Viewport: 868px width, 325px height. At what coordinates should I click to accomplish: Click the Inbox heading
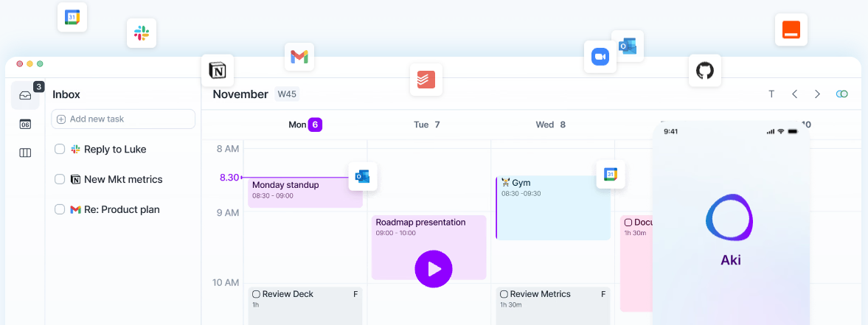click(x=66, y=94)
